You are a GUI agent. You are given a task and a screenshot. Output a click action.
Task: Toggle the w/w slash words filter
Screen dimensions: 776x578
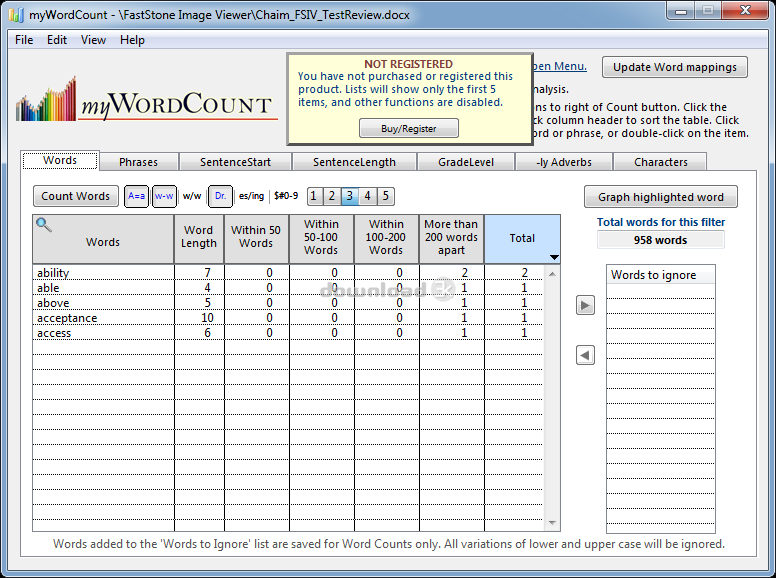[192, 196]
